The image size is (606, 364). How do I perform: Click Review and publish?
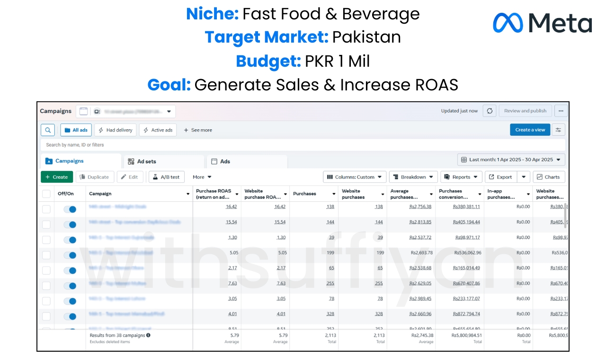click(x=525, y=111)
